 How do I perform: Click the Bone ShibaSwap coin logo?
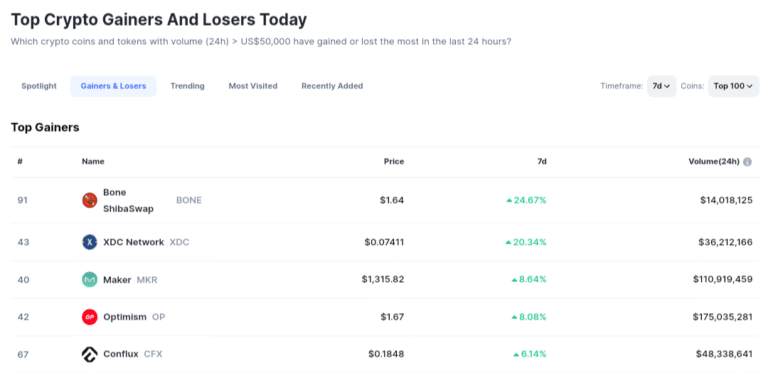pos(90,200)
